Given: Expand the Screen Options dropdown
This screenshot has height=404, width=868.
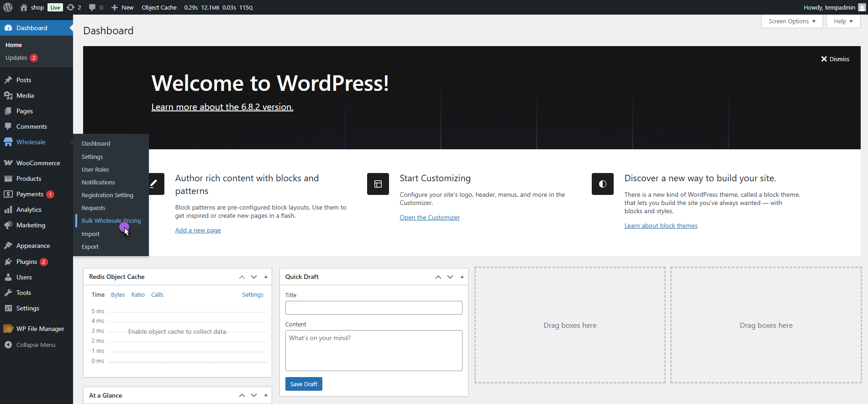Looking at the screenshot, I should [x=792, y=21].
